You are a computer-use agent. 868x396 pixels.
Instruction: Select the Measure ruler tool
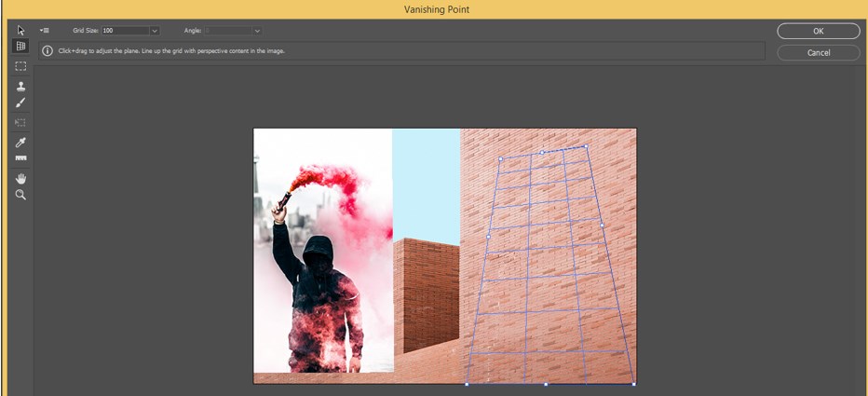click(20, 158)
